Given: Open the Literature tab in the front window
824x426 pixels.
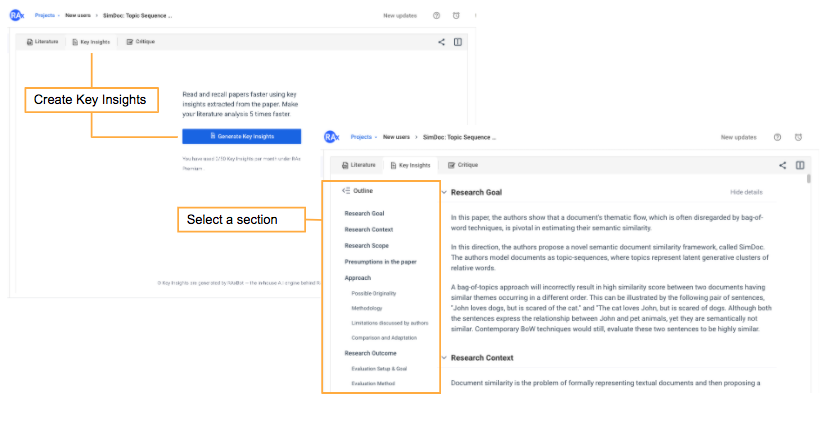Looking at the screenshot, I should pyautogui.click(x=358, y=165).
